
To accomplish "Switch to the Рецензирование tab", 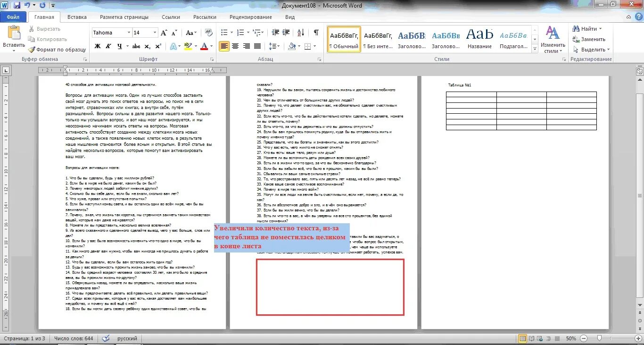I will tap(250, 17).
